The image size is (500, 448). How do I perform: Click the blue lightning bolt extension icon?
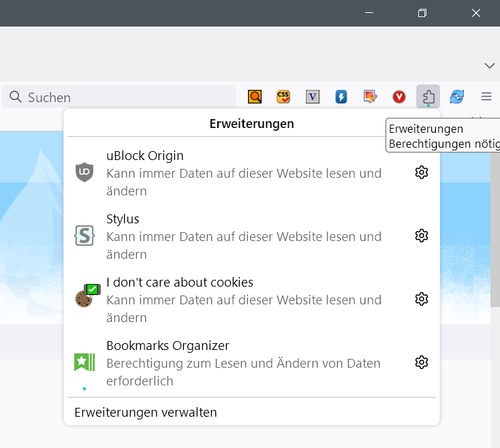(341, 97)
